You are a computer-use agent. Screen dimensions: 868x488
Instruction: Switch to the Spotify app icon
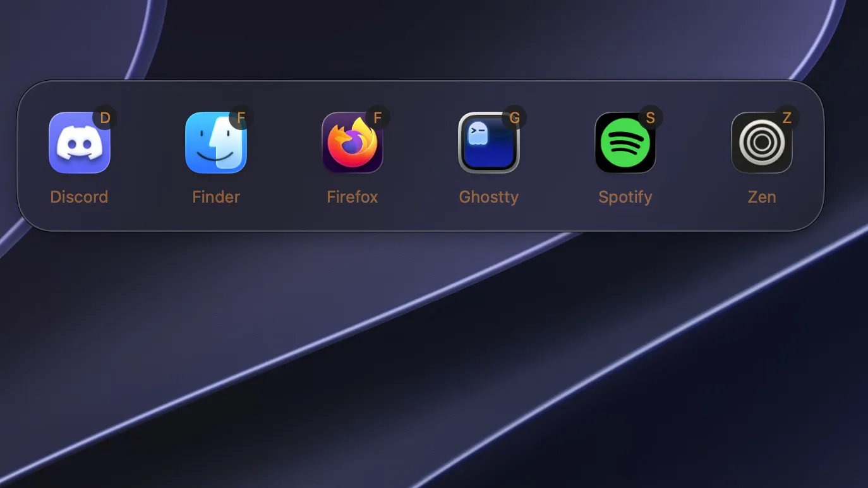[625, 143]
